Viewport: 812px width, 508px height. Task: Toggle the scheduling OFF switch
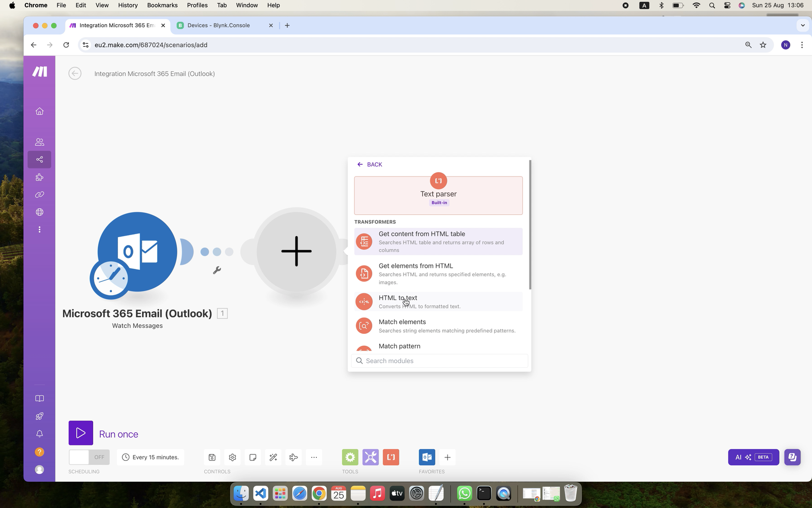tap(89, 457)
